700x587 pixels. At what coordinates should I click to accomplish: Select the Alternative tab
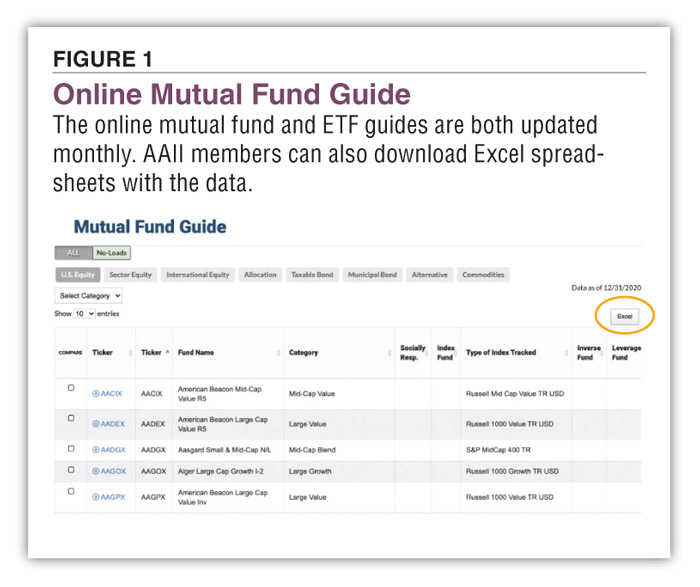coord(429,275)
